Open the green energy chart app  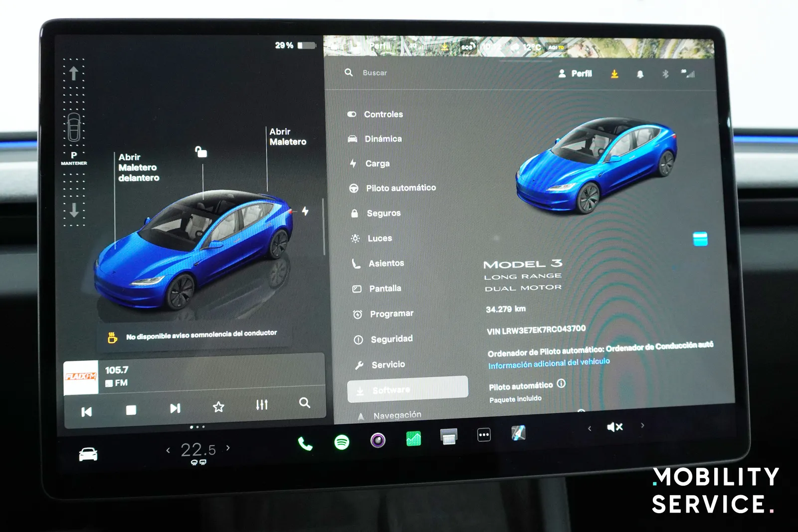pyautogui.click(x=413, y=439)
